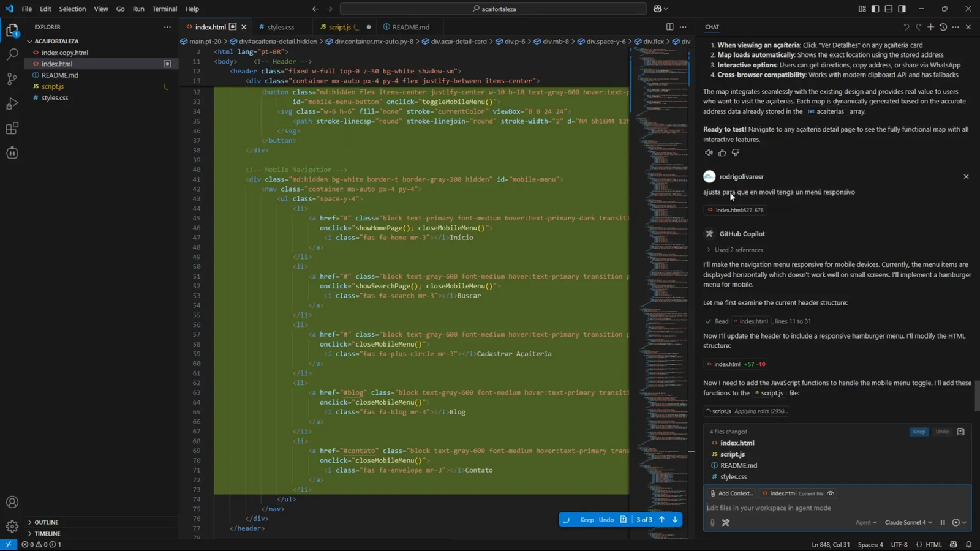This screenshot has height=551, width=980.
Task: Show chat history in Chat panel
Action: point(943,27)
